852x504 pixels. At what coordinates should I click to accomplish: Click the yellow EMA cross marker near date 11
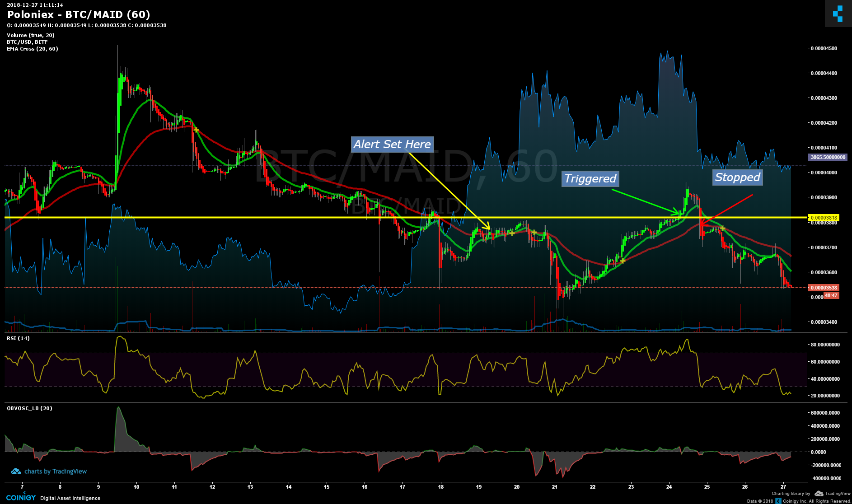196,130
